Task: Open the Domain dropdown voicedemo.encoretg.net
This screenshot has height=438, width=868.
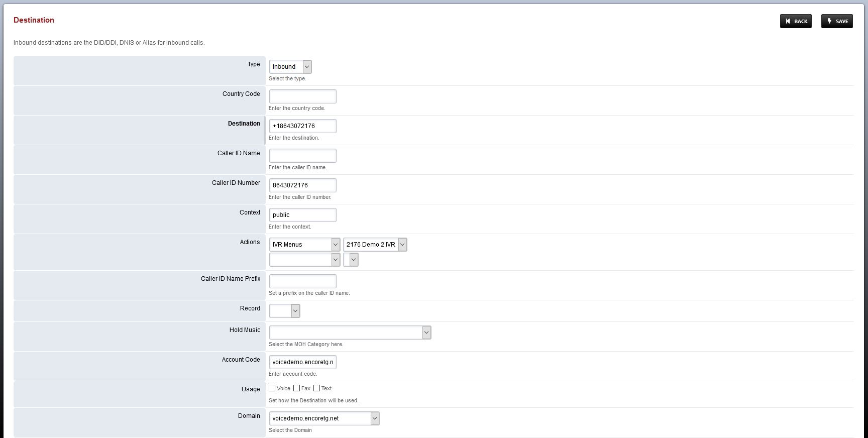Action: coord(324,418)
